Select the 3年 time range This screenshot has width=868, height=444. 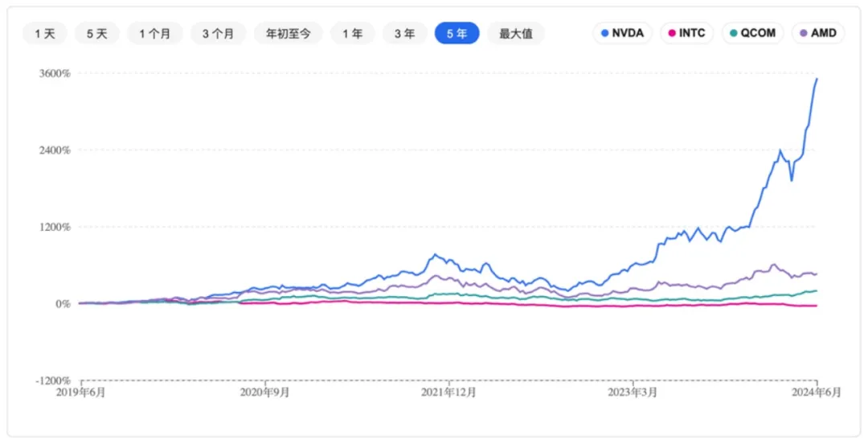(x=405, y=34)
